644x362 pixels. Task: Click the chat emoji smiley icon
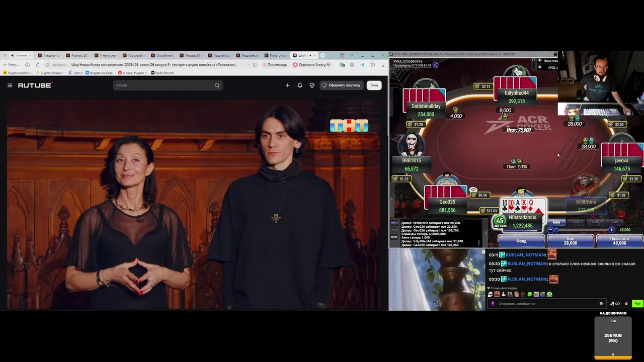(601, 304)
